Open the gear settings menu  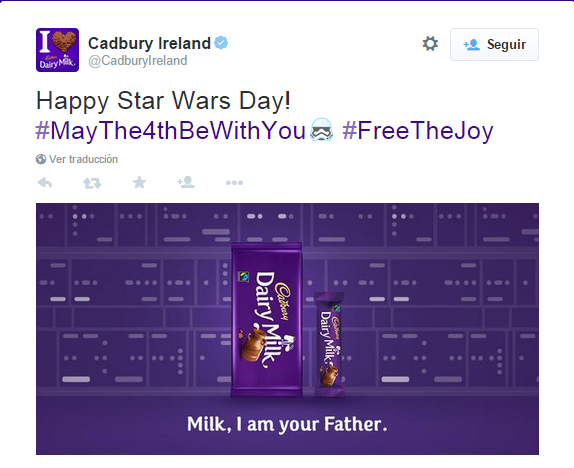coord(430,44)
